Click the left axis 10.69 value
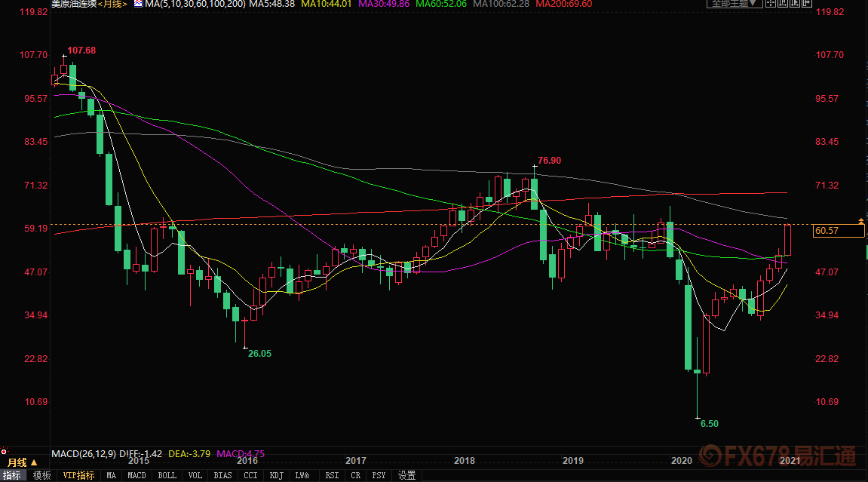This screenshot has width=868, height=482. tap(36, 402)
